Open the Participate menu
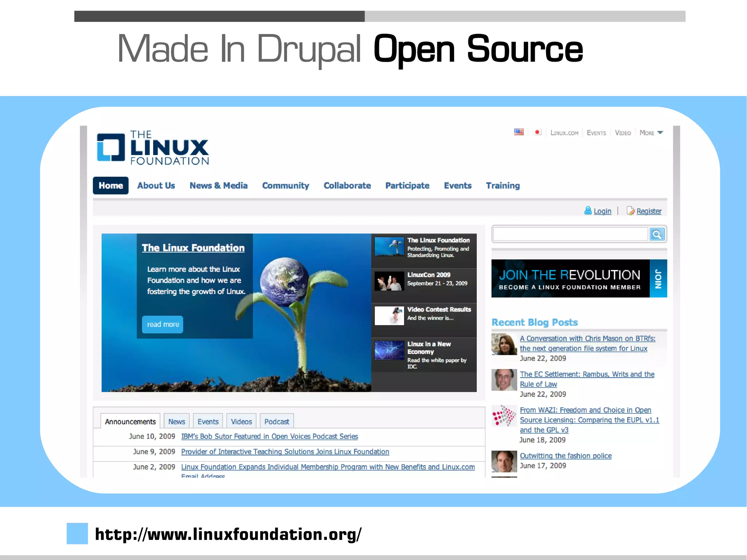Image resolution: width=747 pixels, height=560 pixels. click(x=407, y=186)
